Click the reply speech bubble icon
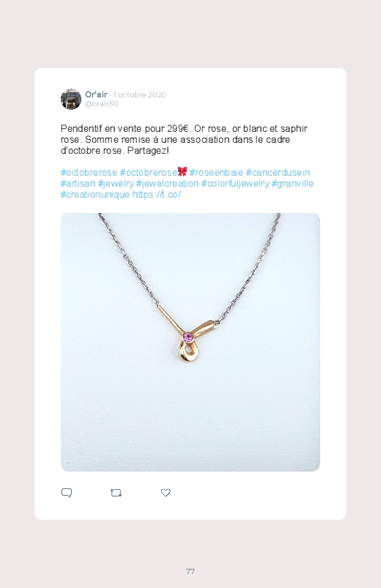The height and width of the screenshot is (588, 381). pyautogui.click(x=67, y=492)
